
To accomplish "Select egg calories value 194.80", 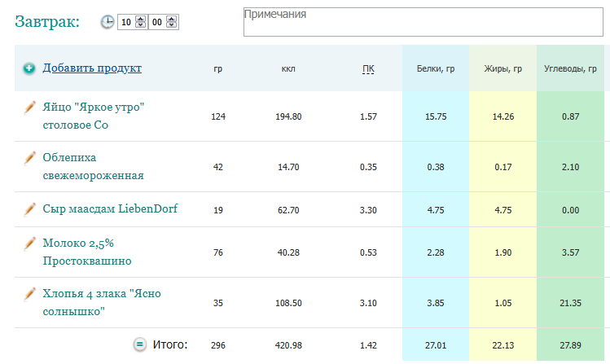I will [x=288, y=116].
